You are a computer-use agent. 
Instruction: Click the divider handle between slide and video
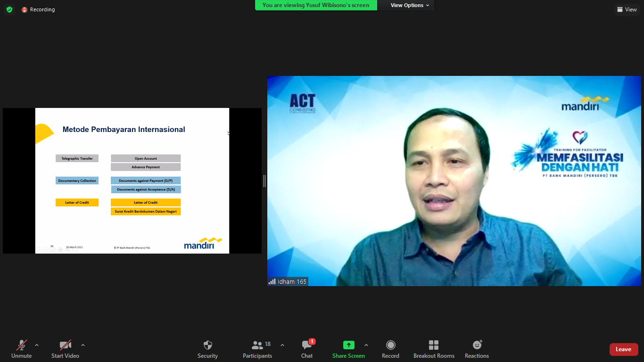[264, 181]
